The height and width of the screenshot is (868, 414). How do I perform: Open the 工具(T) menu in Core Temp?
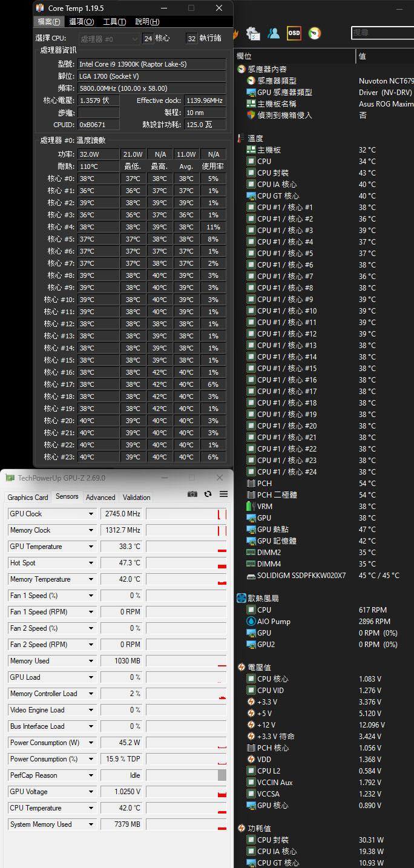[114, 22]
